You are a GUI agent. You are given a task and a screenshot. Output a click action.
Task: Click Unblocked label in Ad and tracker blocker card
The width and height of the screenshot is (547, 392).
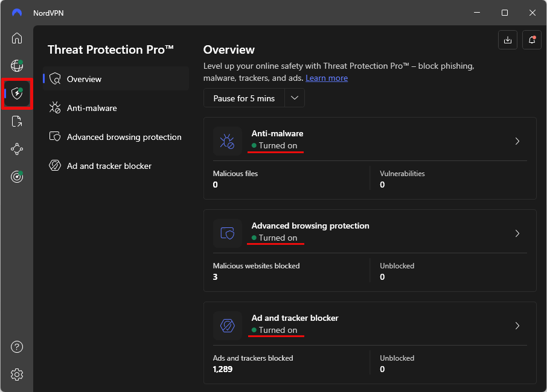click(x=397, y=358)
